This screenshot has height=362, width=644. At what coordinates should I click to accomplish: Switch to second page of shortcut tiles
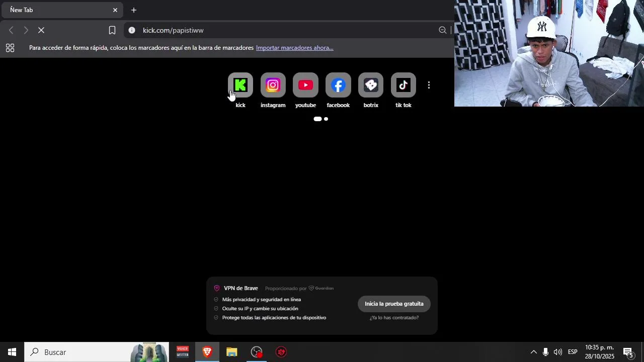click(326, 119)
